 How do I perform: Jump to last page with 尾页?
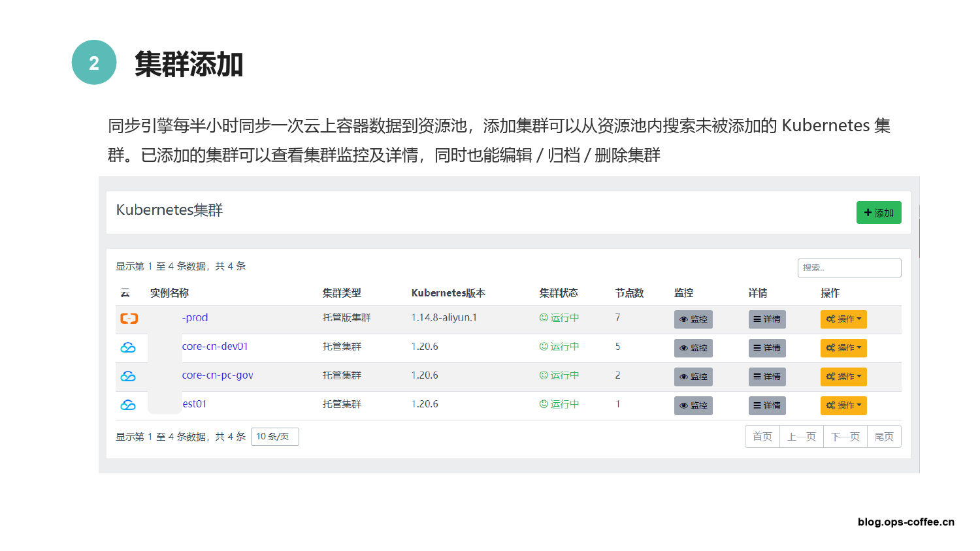pyautogui.click(x=884, y=437)
